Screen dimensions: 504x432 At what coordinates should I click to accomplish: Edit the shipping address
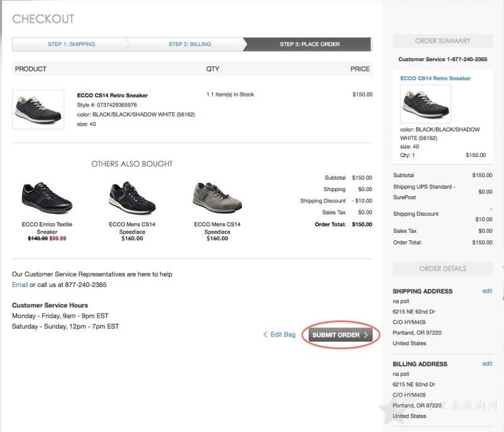487,291
